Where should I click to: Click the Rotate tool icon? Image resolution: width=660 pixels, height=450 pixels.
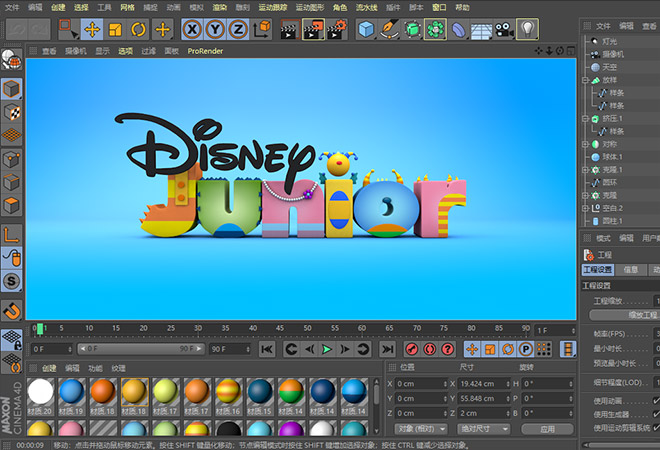click(x=139, y=29)
